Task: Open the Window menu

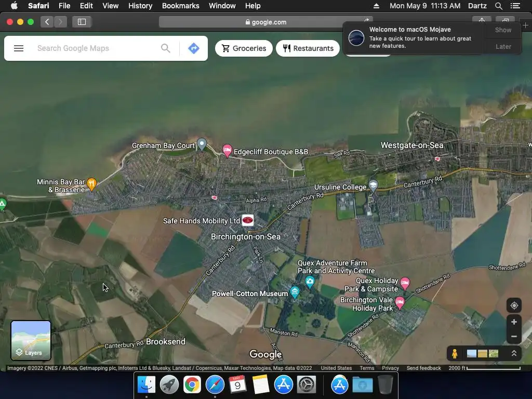Action: [222, 6]
